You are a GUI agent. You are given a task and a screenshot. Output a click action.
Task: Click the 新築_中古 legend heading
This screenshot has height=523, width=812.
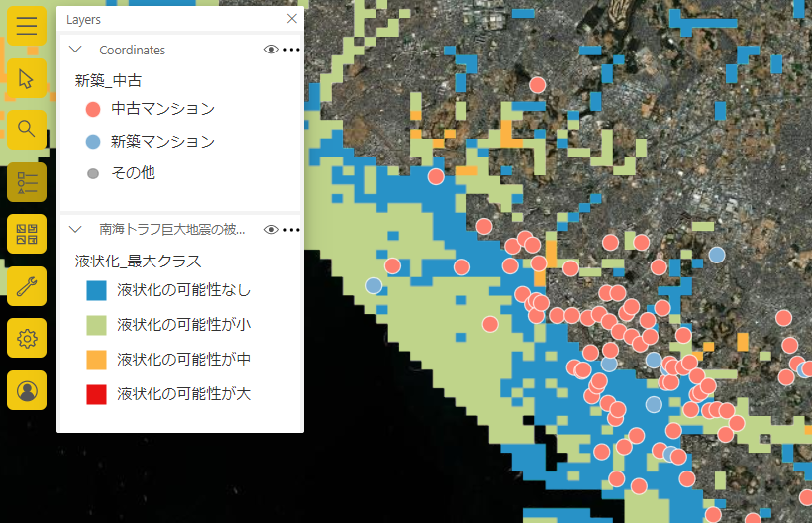[x=108, y=81]
